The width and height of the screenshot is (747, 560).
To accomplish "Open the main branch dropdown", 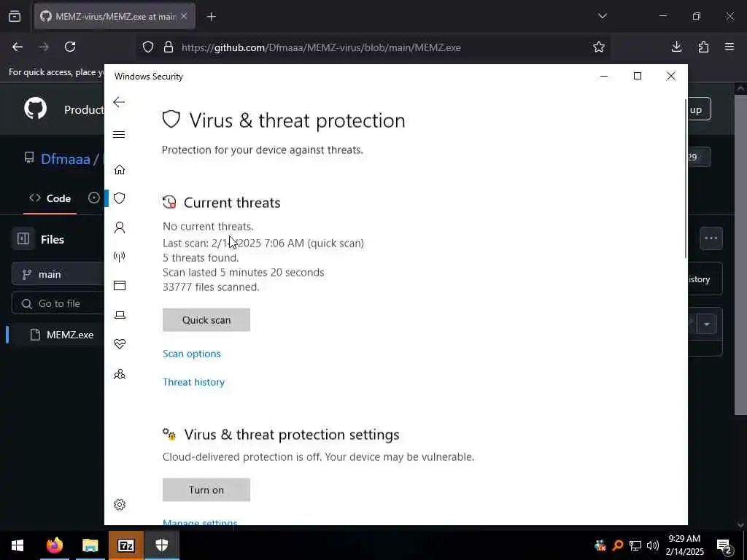I will pyautogui.click(x=58, y=274).
